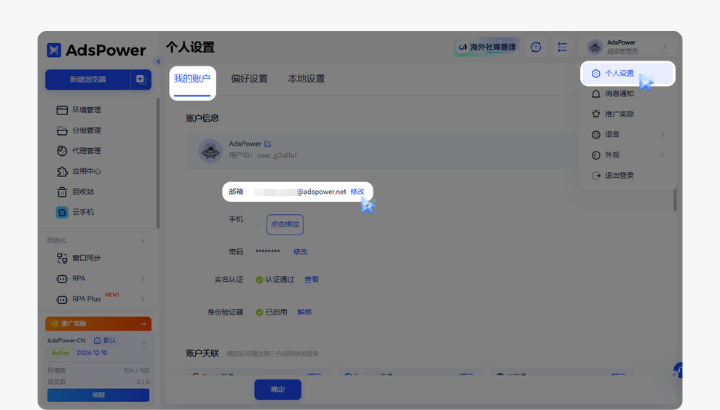
Task: Open 分组管理 in the sidebar
Action: pos(86,130)
